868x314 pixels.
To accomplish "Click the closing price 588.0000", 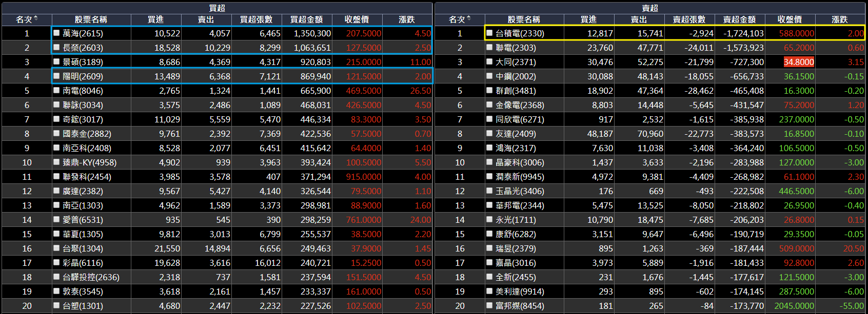I will (x=797, y=33).
